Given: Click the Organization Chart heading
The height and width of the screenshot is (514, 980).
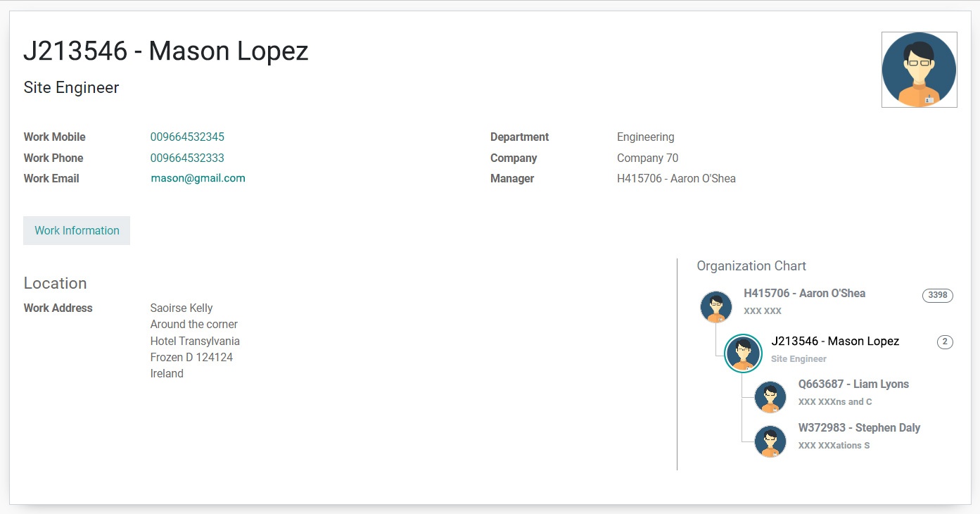Looking at the screenshot, I should coord(751,265).
